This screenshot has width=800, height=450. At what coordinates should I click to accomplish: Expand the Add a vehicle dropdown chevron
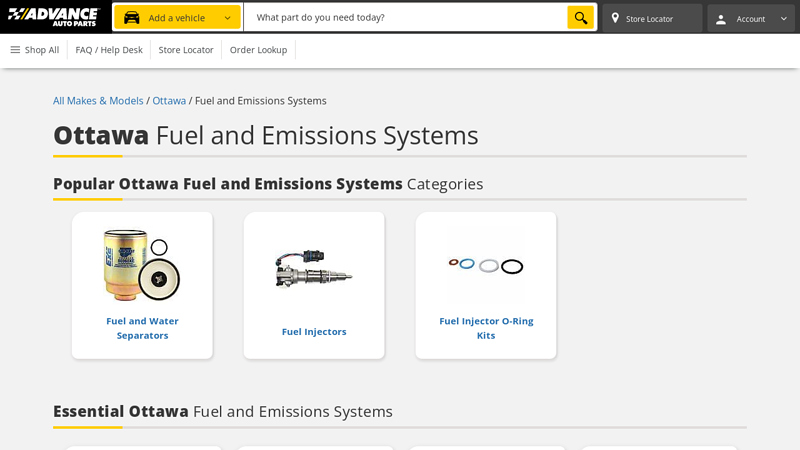click(x=228, y=18)
